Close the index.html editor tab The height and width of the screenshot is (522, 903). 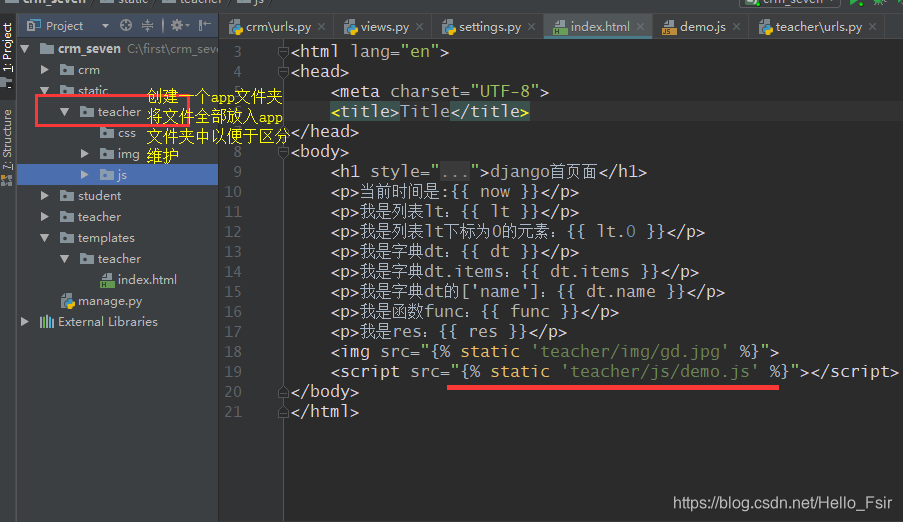click(x=640, y=27)
